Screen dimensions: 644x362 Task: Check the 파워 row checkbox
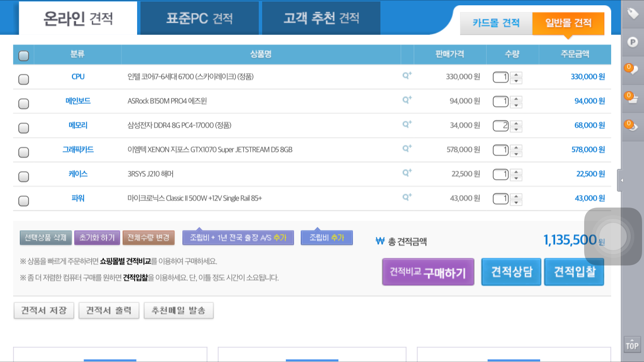point(24,201)
